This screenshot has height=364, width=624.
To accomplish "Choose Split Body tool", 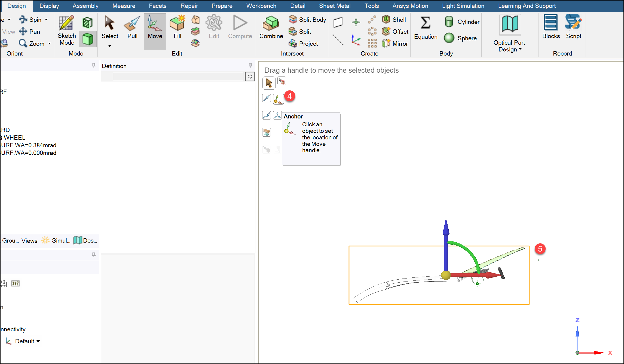I will 307,20.
